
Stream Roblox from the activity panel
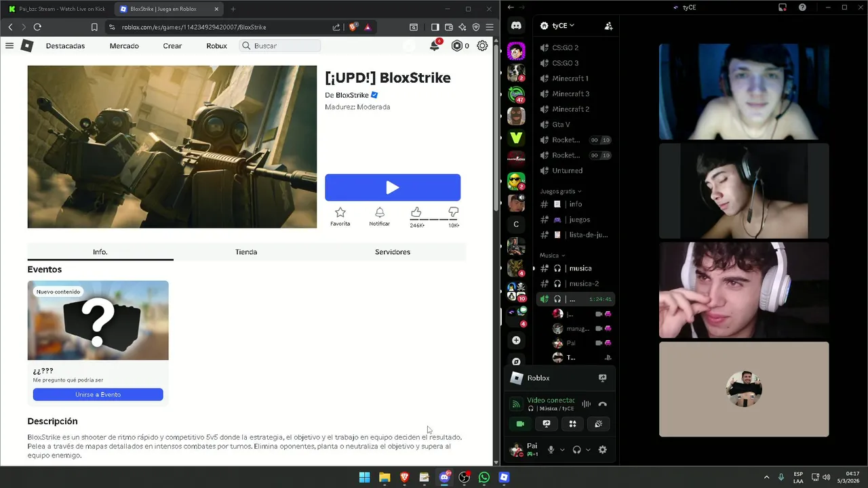click(x=602, y=378)
